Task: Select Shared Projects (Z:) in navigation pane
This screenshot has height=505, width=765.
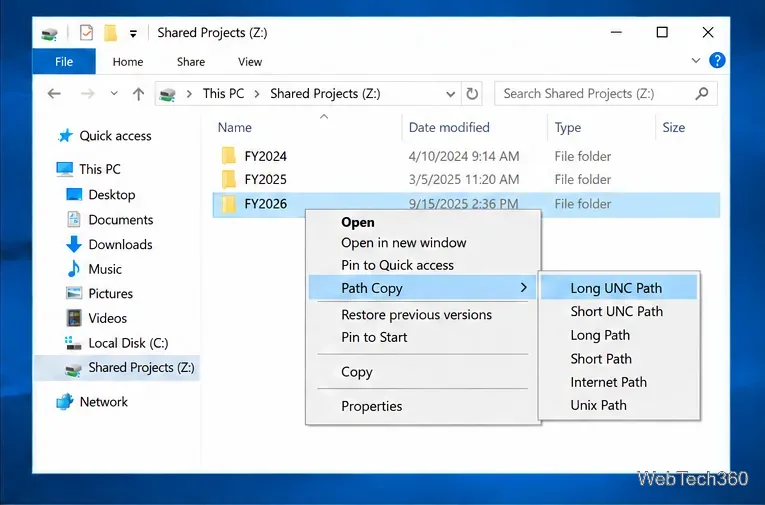Action: click(117, 368)
